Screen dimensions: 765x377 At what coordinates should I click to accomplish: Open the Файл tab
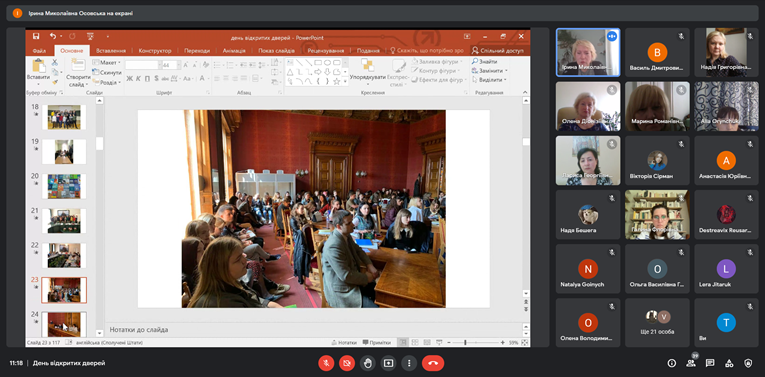click(x=40, y=51)
